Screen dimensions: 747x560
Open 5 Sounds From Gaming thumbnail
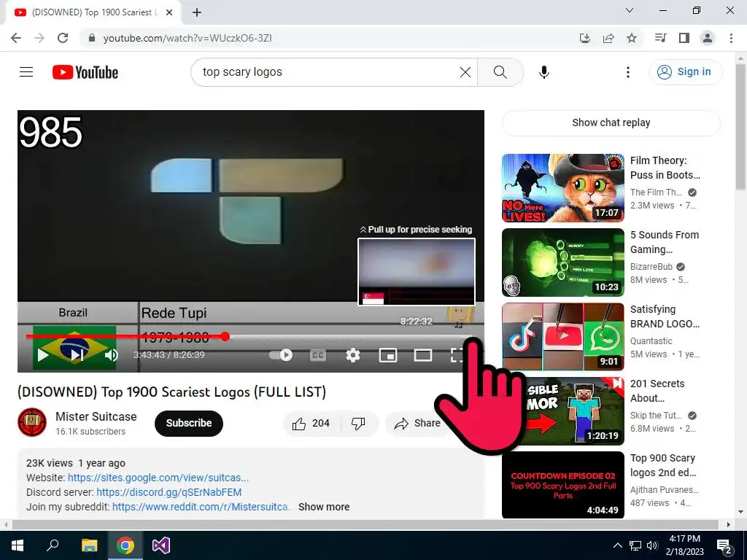562,262
